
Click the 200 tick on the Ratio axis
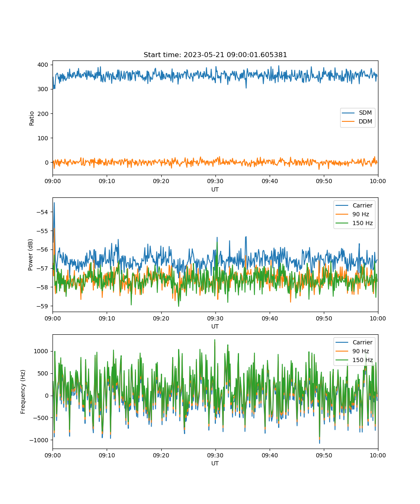(44, 113)
